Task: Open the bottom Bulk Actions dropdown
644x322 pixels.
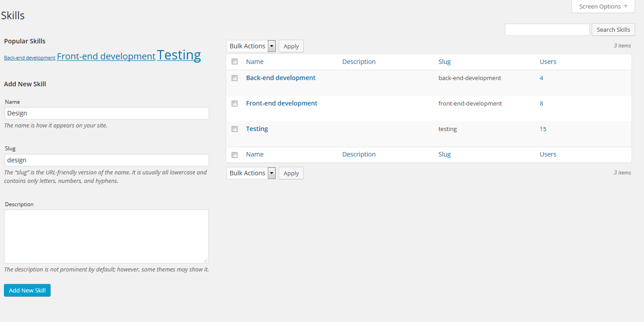Action: point(250,173)
